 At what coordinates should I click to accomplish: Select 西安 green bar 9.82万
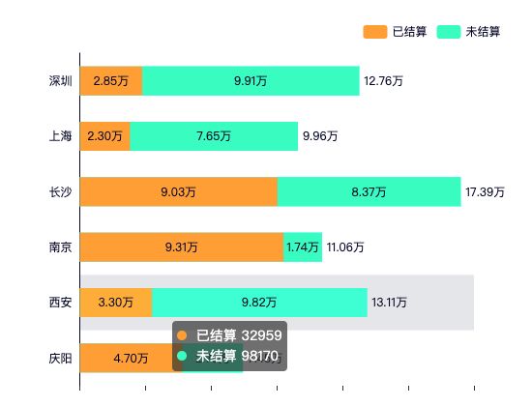(x=260, y=303)
